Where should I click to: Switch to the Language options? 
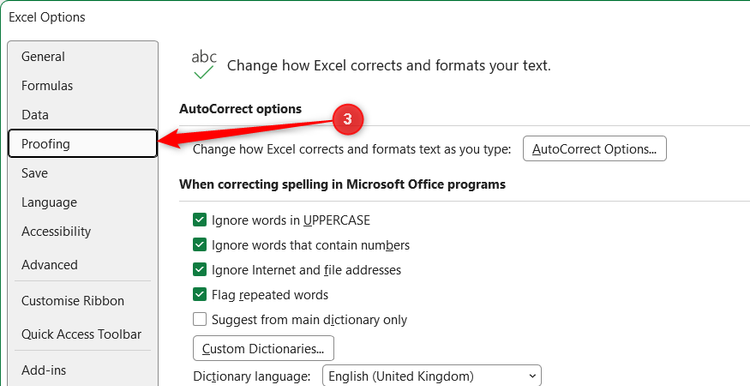point(83,202)
